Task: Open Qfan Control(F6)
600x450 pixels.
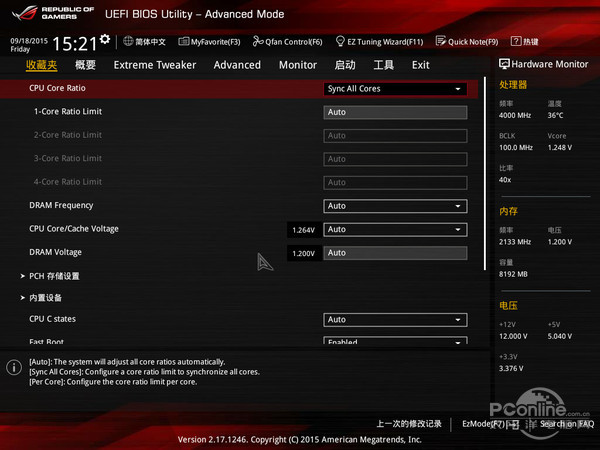Action: point(287,42)
